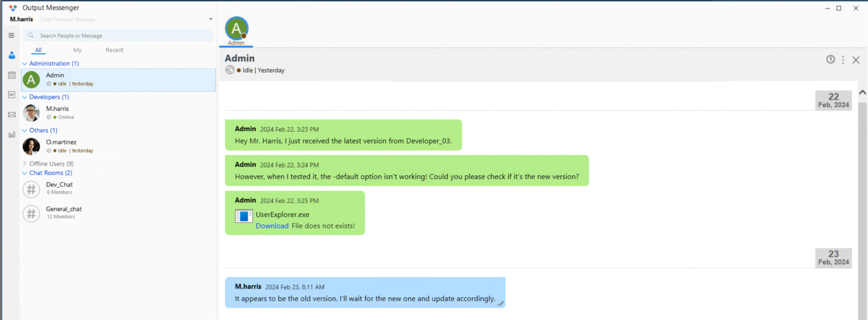Close the Admin chat panel

tap(856, 60)
